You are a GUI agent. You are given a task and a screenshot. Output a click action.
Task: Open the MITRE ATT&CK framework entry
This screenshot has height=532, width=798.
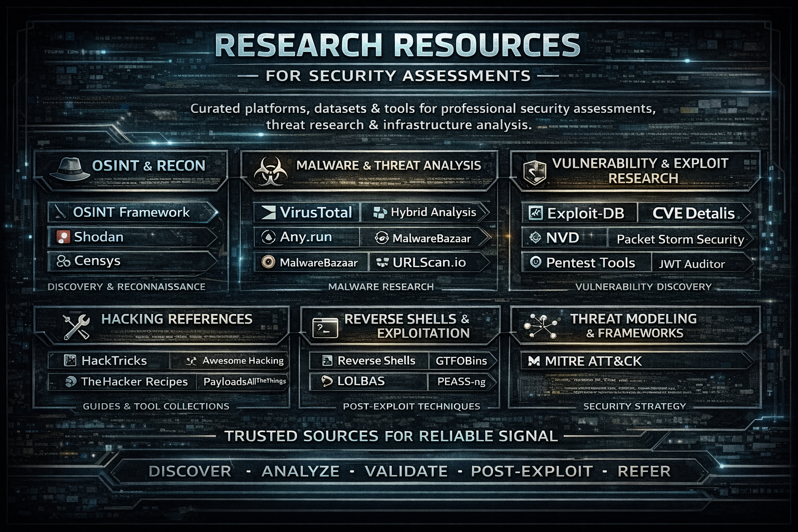[x=593, y=361]
